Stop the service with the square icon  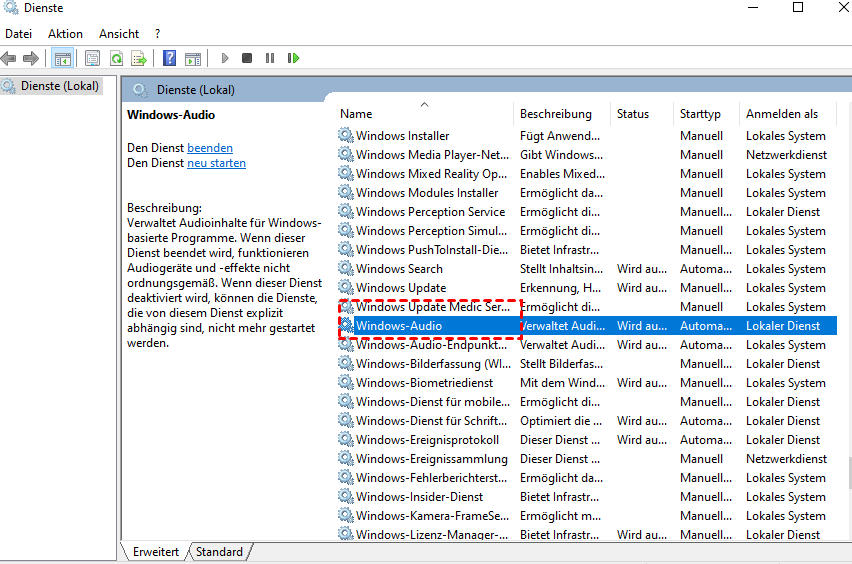(247, 59)
